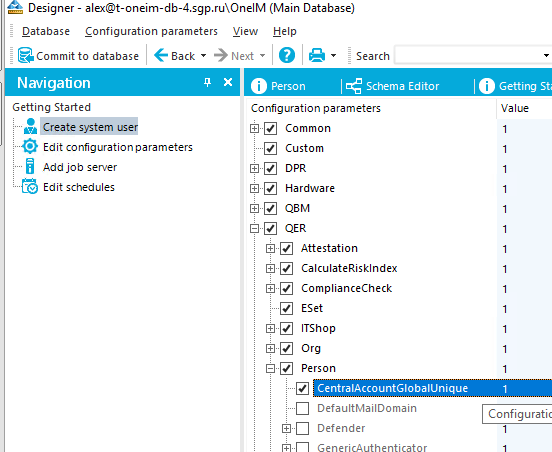Viewport: 552px width, 452px height.
Task: Uncheck the Attestation checkbox
Action: (x=287, y=249)
